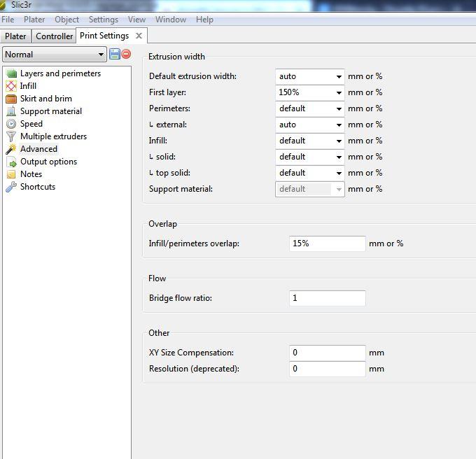
Task: Click the "Extrusion width" group heading
Action: coord(176,57)
